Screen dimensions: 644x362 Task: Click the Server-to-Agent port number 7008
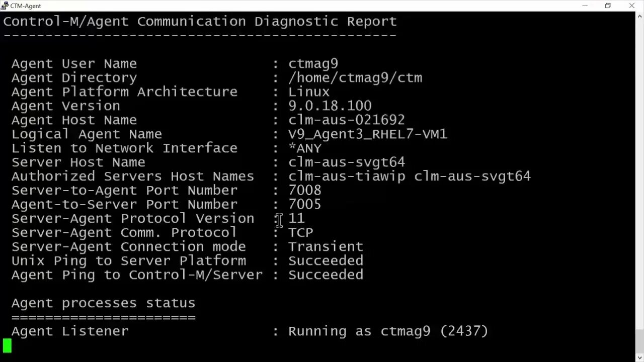(x=304, y=190)
